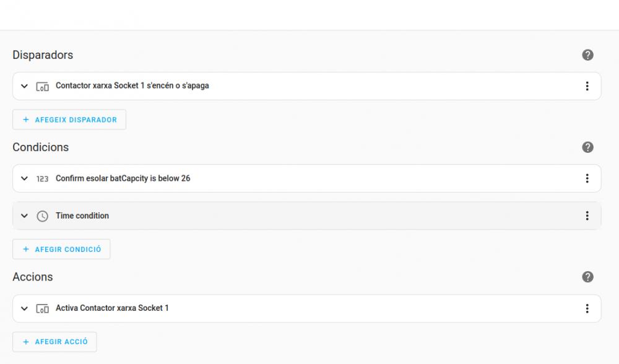This screenshot has width=619, height=364.
Task: Click the Afegir Condició button
Action: tap(61, 249)
